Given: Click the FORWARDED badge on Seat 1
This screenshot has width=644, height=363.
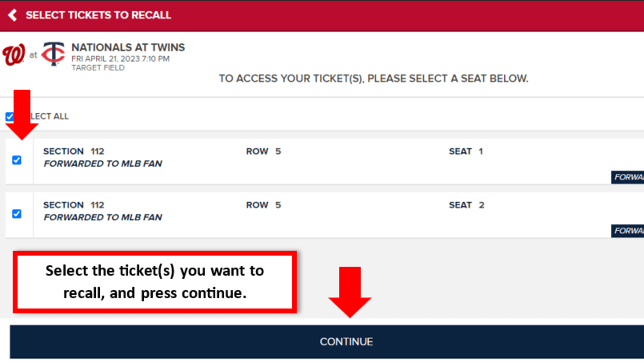Looking at the screenshot, I should click(x=627, y=177).
